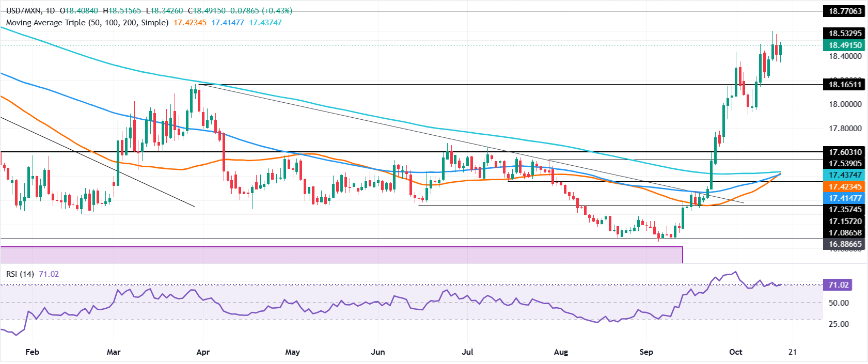Click the 100-period MA value 17.41477
868x364 pixels.
228,23
